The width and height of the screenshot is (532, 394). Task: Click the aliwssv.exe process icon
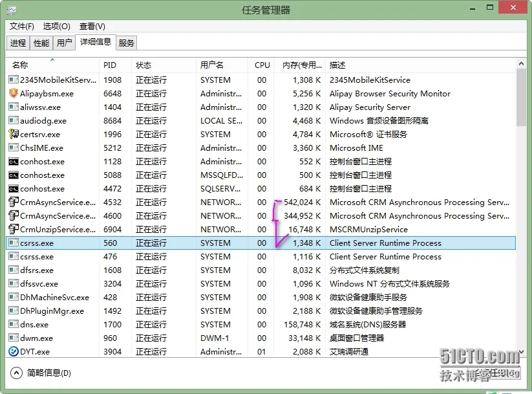[14, 107]
